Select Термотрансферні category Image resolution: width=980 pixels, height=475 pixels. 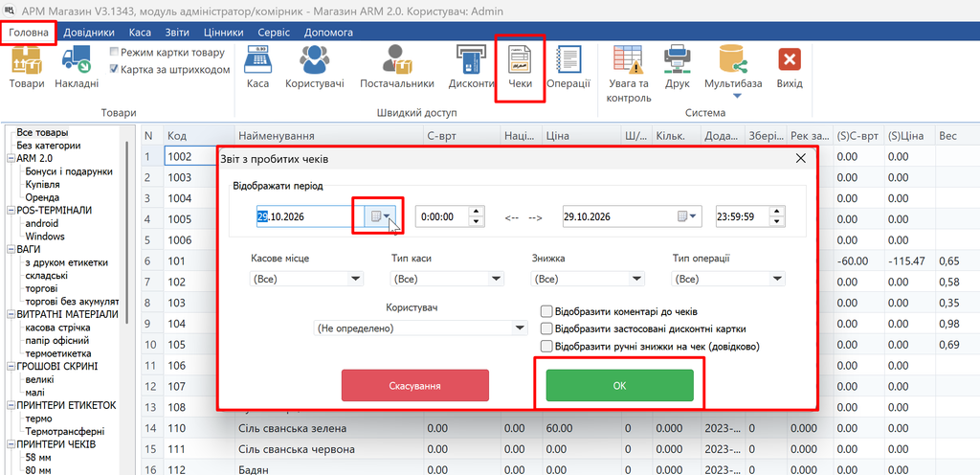(x=64, y=431)
